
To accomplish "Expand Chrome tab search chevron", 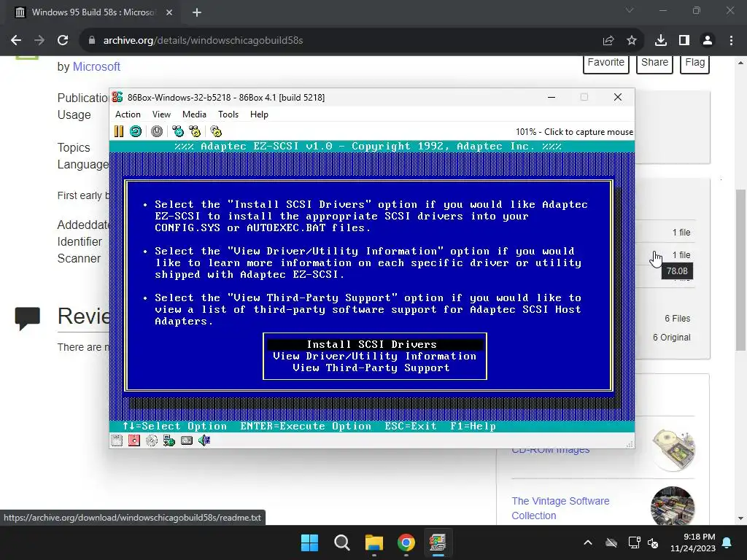I will click(630, 10).
